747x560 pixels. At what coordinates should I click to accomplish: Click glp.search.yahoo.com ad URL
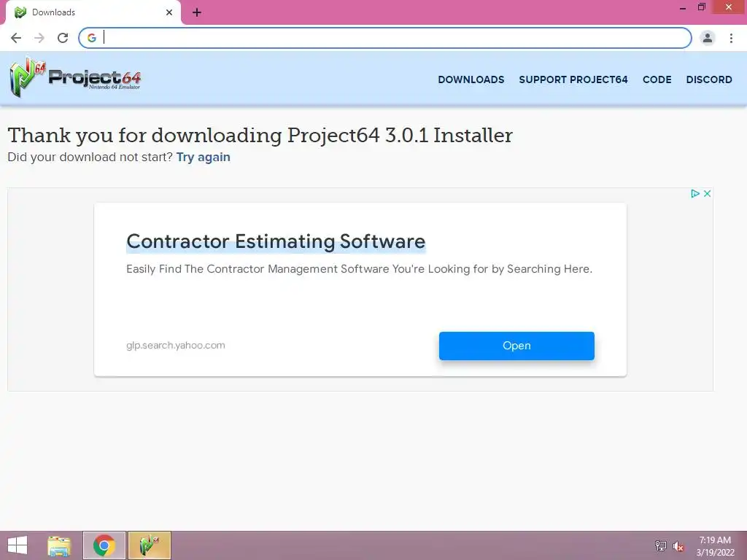175,345
